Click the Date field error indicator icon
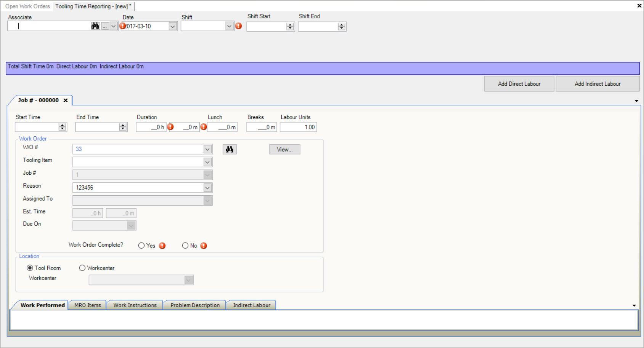This screenshot has height=348, width=644. pos(122,26)
